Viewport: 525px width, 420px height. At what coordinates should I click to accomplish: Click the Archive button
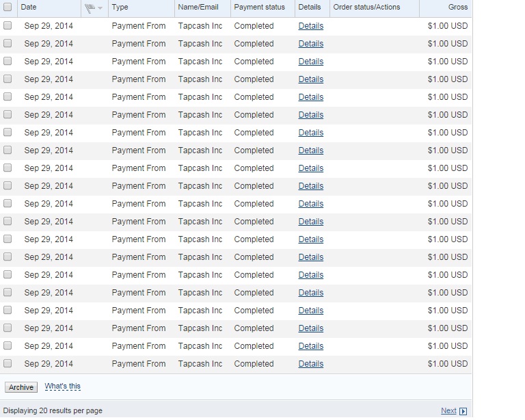pos(21,387)
